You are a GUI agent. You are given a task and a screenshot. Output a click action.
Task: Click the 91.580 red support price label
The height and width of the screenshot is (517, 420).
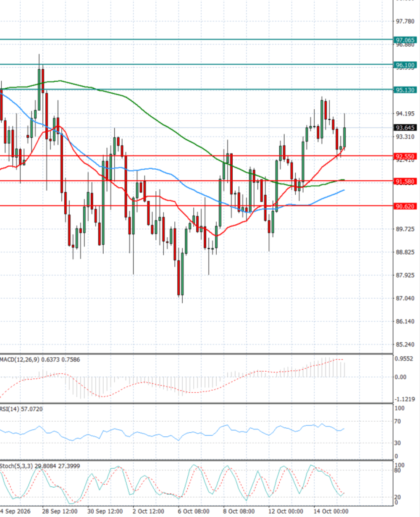(x=405, y=181)
